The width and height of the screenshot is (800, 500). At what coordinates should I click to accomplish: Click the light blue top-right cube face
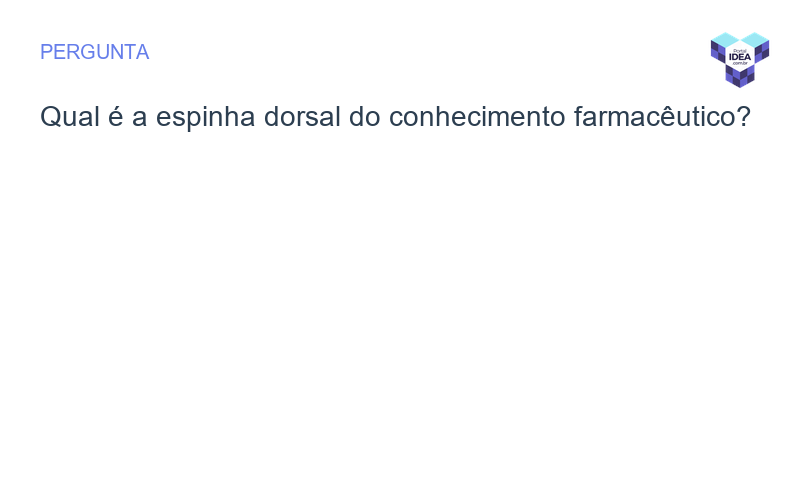click(x=755, y=39)
